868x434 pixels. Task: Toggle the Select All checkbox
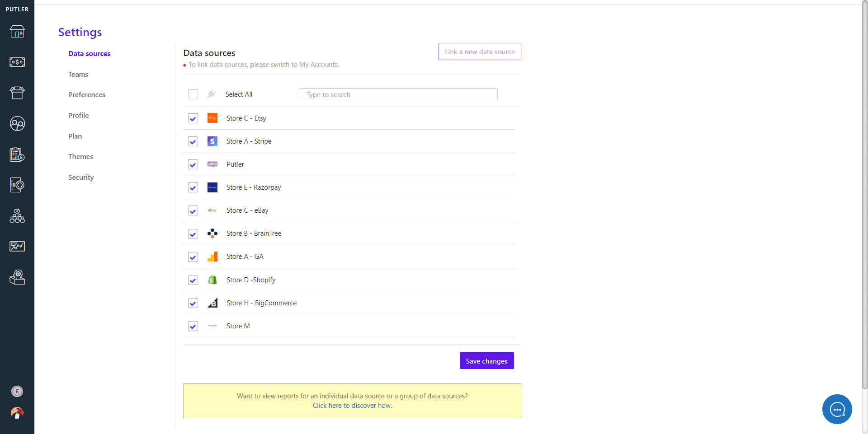click(193, 94)
